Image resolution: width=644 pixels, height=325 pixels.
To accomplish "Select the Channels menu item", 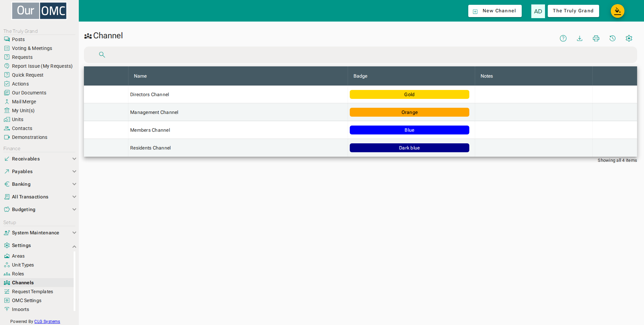I will tap(37, 283).
